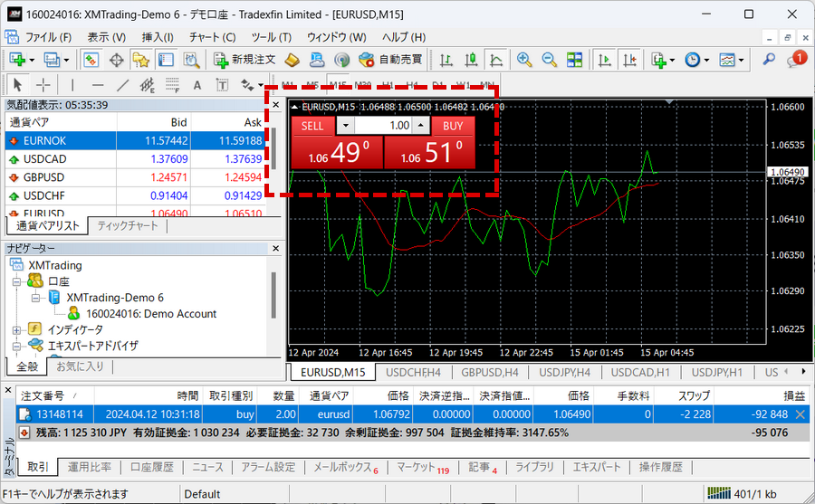Viewport: 815px width, 504px height.
Task: Open a new chart with the green plus icon
Action: [17, 60]
